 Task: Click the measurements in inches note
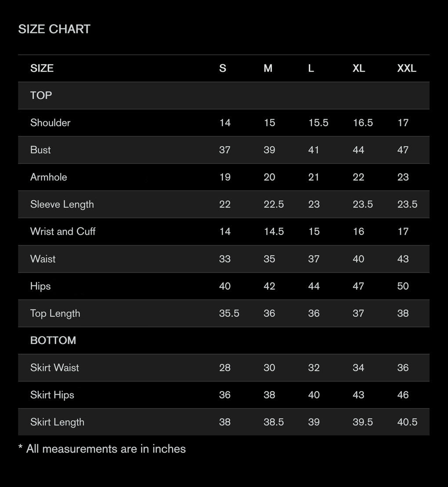(102, 449)
